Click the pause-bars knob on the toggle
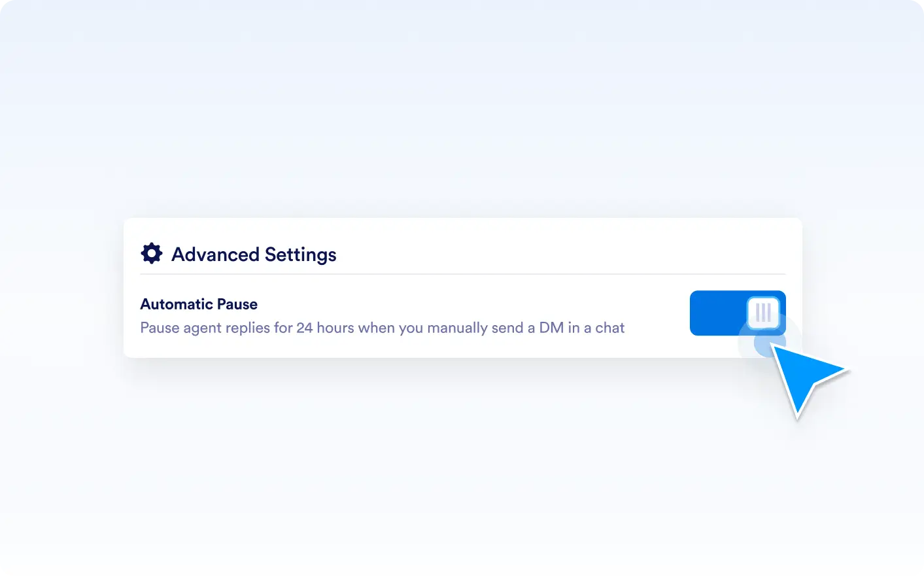Screen dimensions: 924x577 coord(763,313)
